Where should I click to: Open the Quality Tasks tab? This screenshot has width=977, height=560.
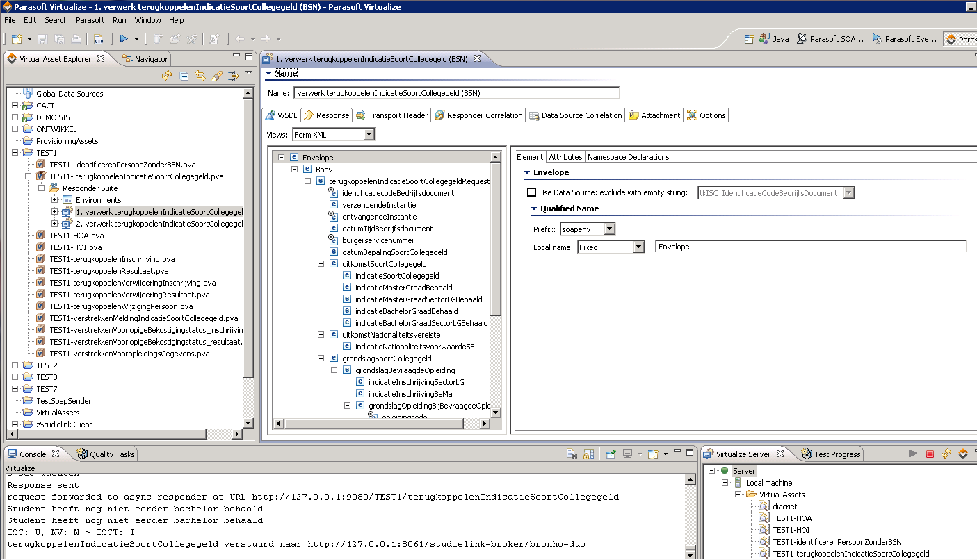point(105,454)
